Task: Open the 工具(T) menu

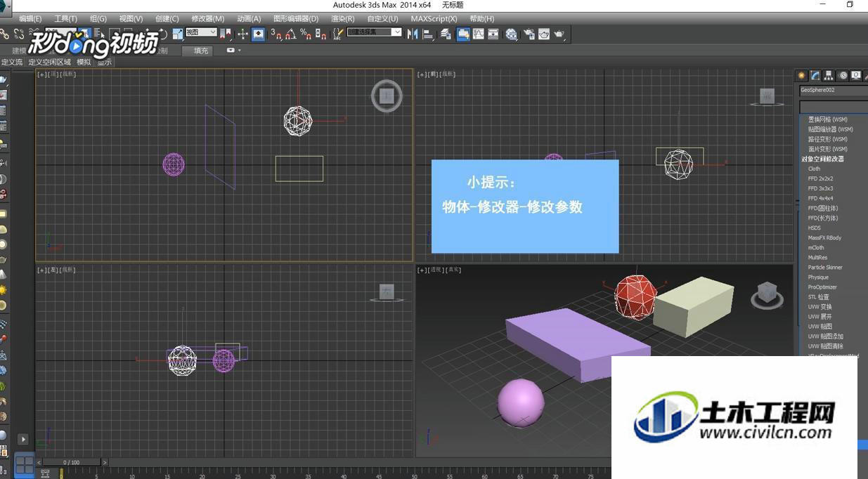Action: [66, 18]
